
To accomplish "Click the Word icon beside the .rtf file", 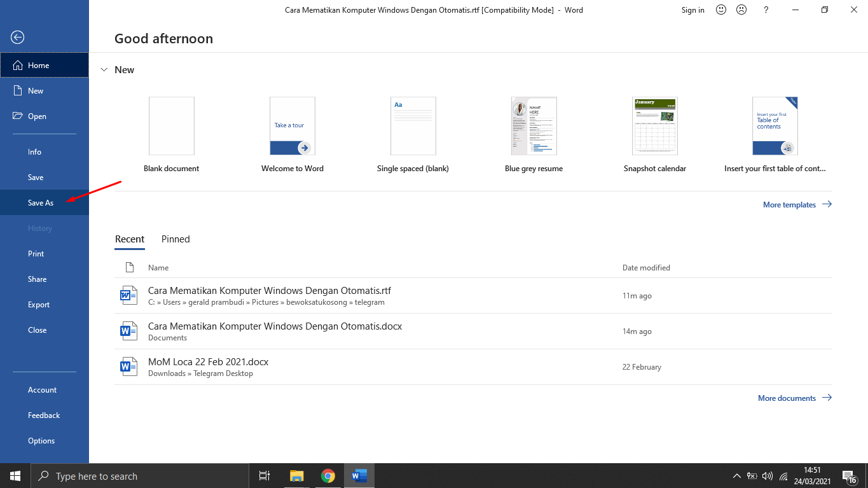I will click(x=129, y=295).
